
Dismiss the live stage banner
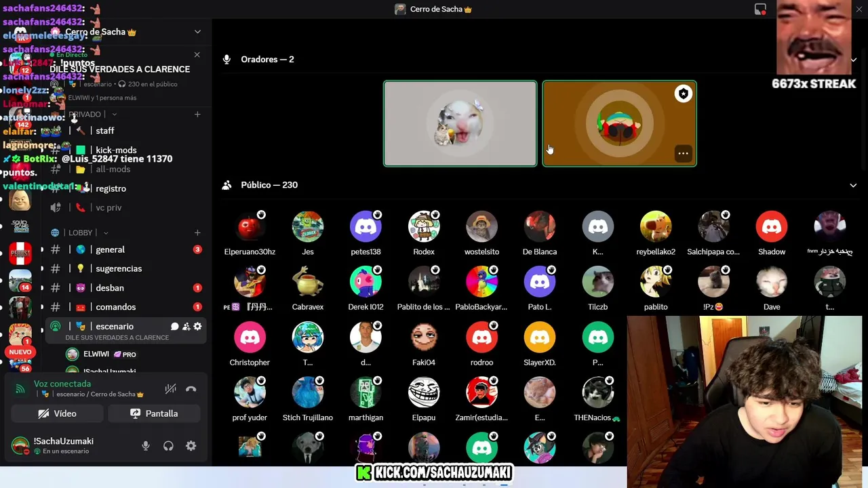(197, 55)
